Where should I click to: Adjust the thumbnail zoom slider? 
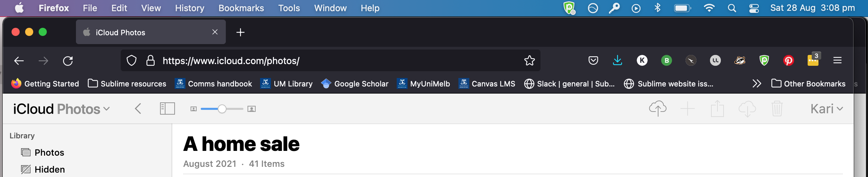pyautogui.click(x=222, y=109)
